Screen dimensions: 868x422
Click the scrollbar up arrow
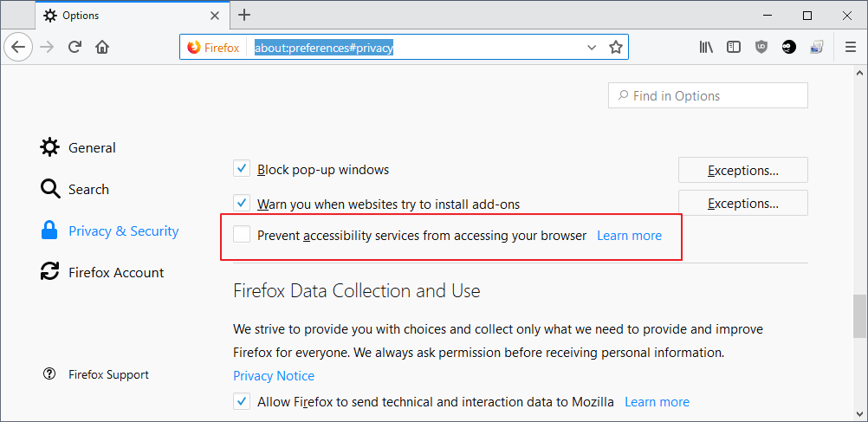pos(859,73)
